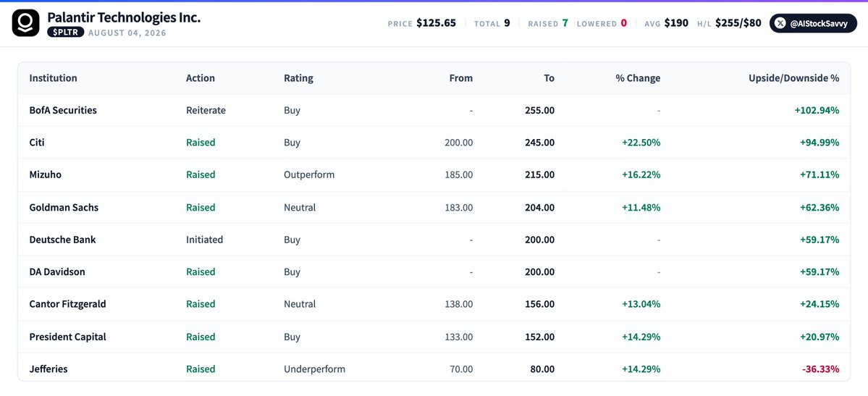868x396 pixels.
Task: Click the 185.00 From value for Mizuho
Action: pos(459,174)
